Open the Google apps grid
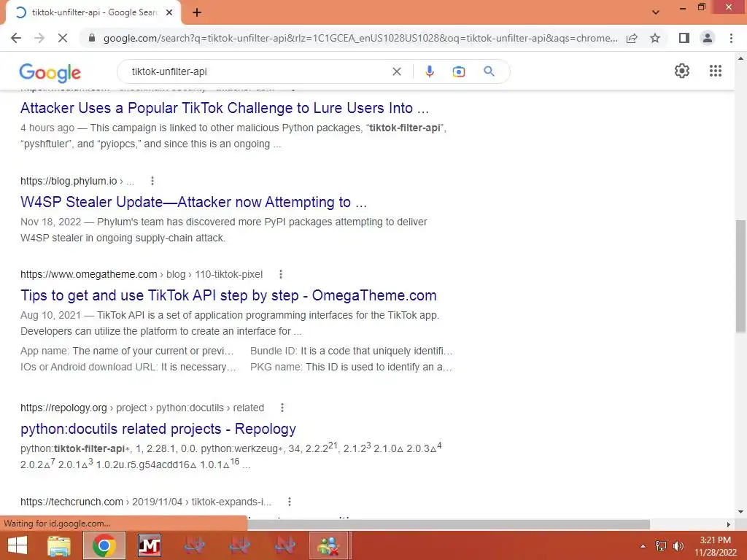Image resolution: width=747 pixels, height=560 pixels. click(716, 71)
